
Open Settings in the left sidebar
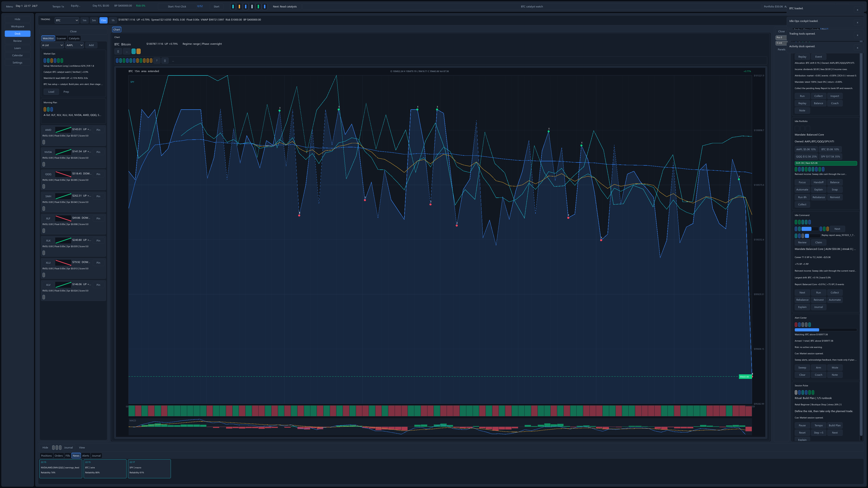coord(18,63)
